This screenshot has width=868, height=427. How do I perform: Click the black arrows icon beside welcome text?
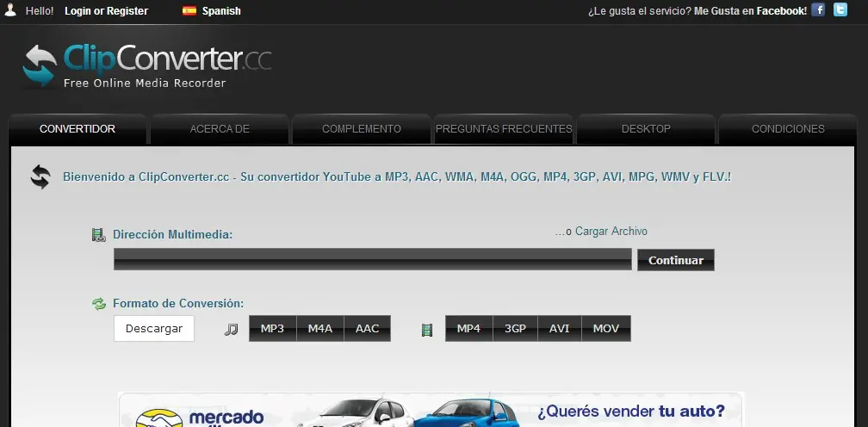pos(40,177)
